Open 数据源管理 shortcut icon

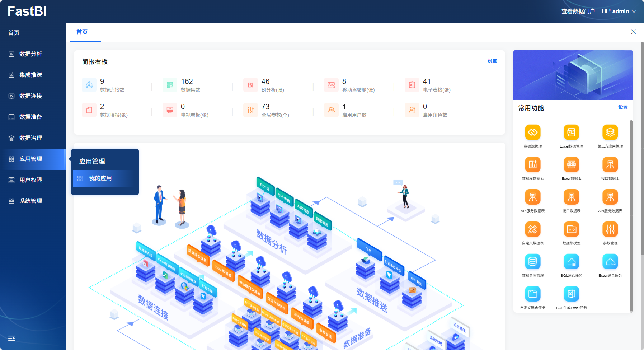(532, 132)
